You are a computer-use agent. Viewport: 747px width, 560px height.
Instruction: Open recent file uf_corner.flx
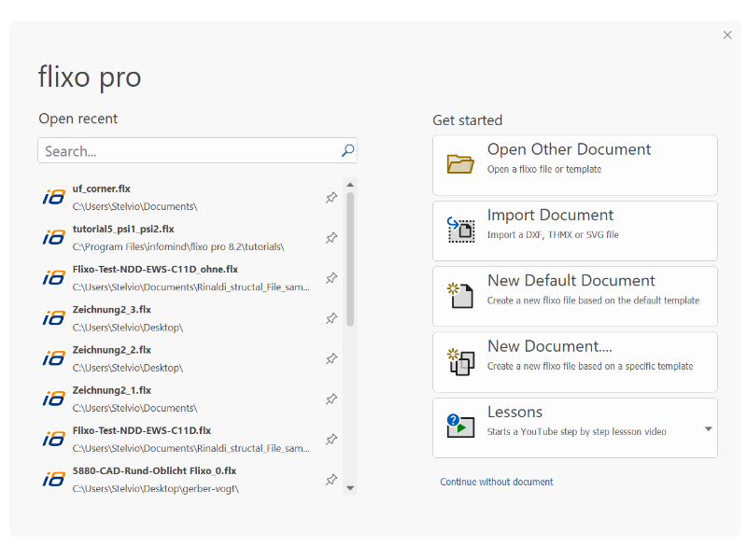coord(190,197)
